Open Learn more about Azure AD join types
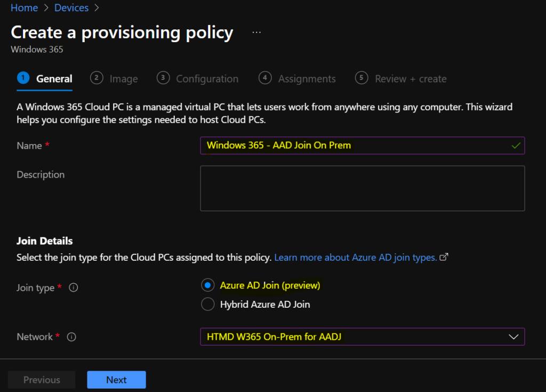The image size is (546, 392). tap(356, 258)
